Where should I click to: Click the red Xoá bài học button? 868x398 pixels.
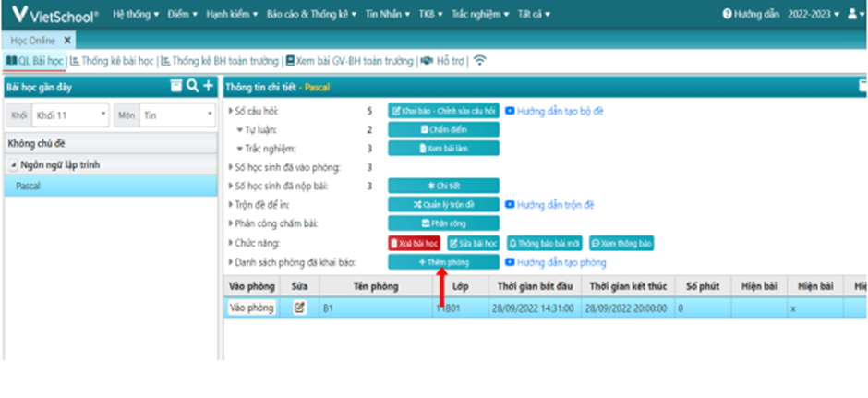coord(414,243)
